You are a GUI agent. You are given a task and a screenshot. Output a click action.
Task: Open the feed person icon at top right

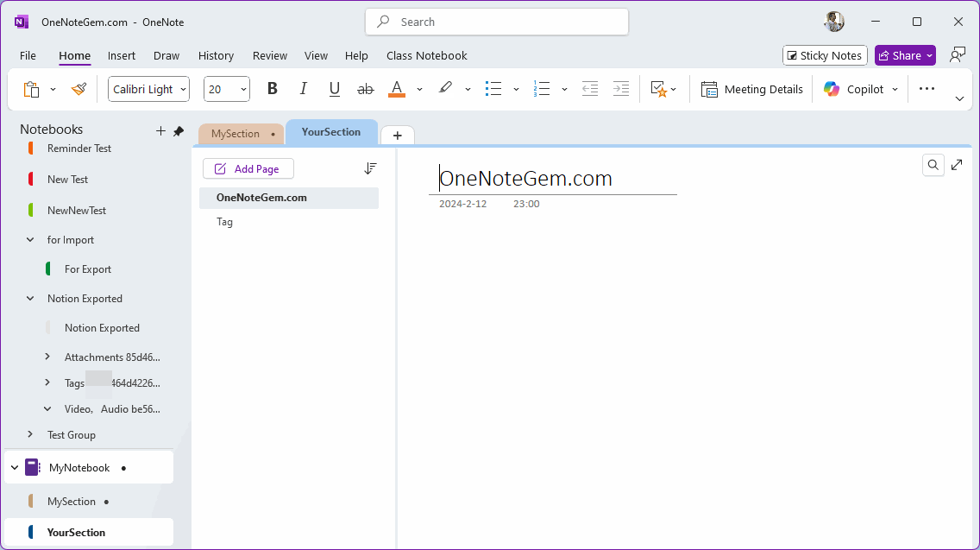pyautogui.click(x=957, y=55)
